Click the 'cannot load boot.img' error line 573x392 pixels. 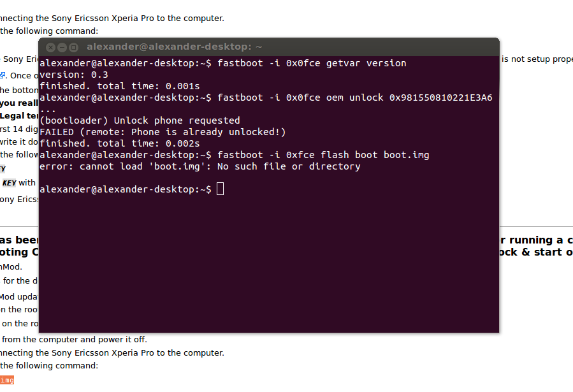tap(200, 166)
